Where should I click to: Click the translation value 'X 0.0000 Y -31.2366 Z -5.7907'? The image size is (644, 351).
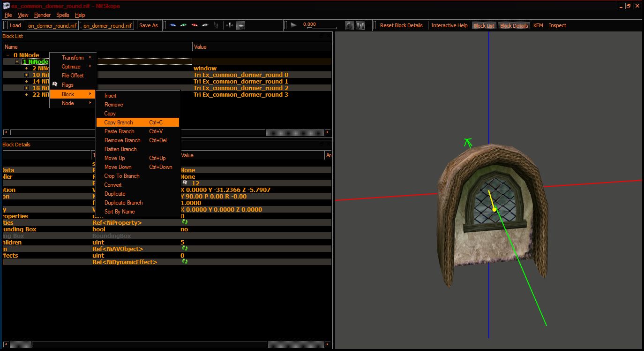[225, 190]
